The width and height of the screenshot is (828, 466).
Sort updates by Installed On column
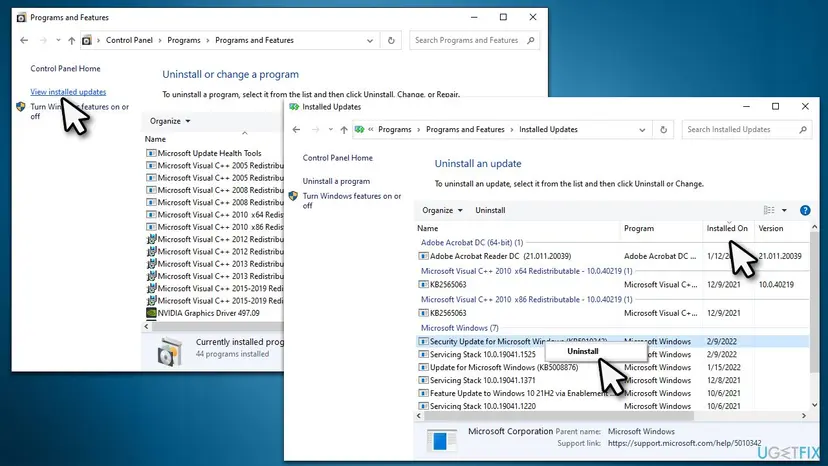click(x=728, y=228)
